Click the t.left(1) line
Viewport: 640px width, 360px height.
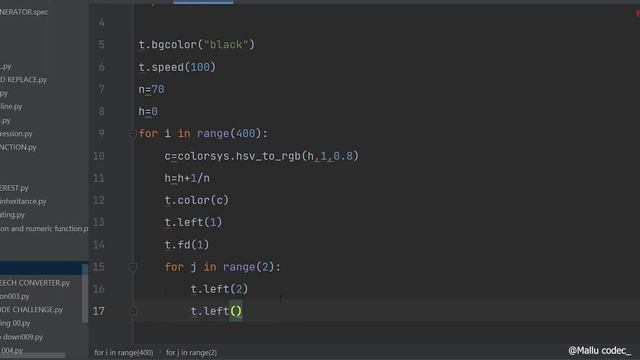(193, 223)
